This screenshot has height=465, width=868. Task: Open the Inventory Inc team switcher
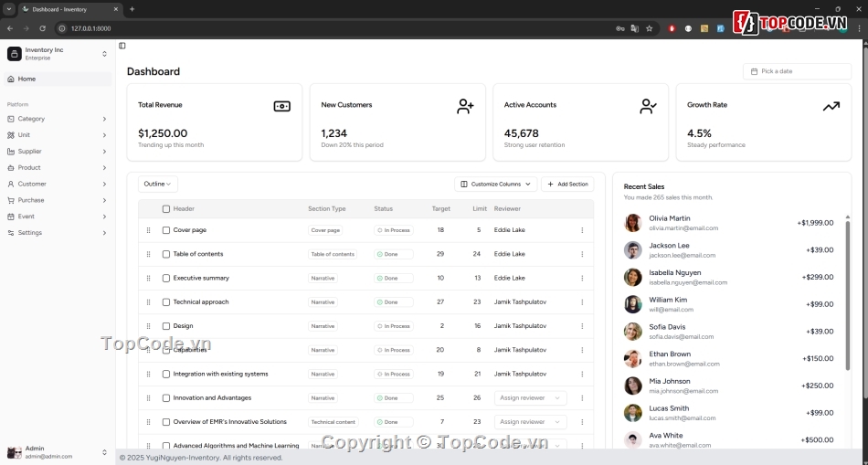58,54
